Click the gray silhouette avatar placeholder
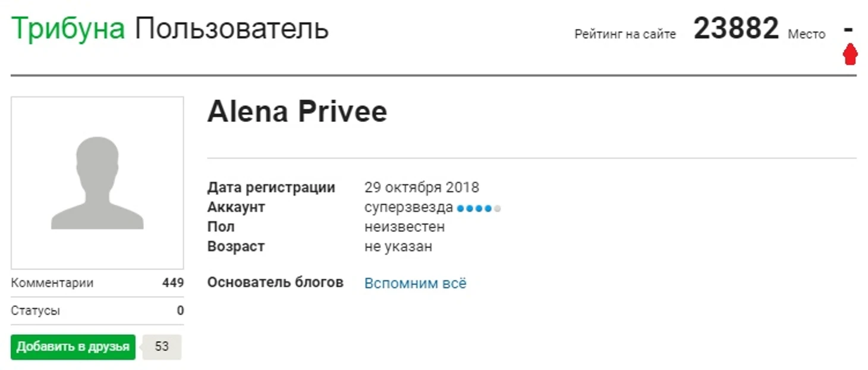868x370 pixels. [x=98, y=183]
